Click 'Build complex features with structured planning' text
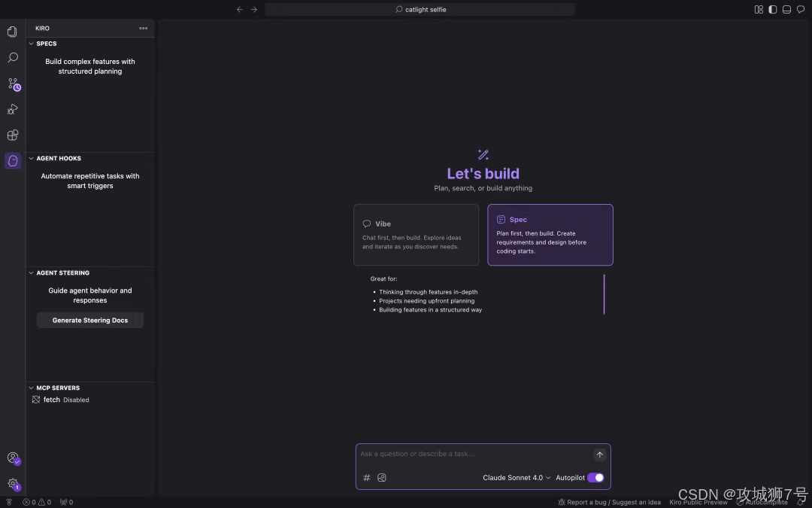 click(x=90, y=66)
